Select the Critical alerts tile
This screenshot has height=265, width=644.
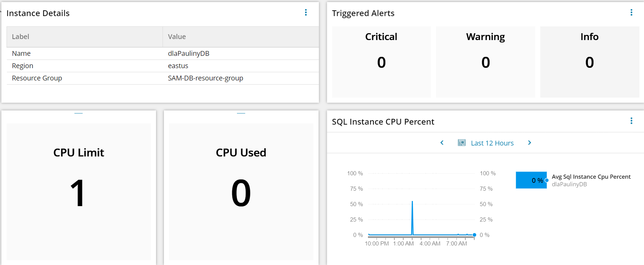pyautogui.click(x=381, y=62)
